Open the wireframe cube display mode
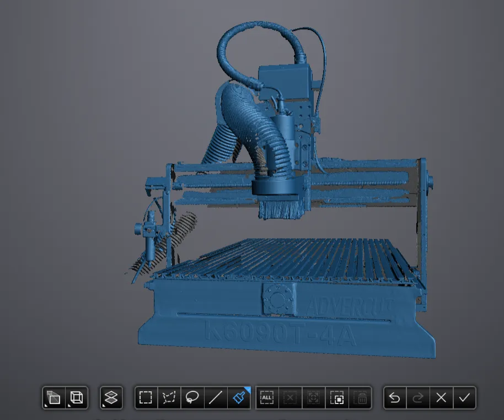Viewport: 504px width, 420px height. tap(77, 397)
